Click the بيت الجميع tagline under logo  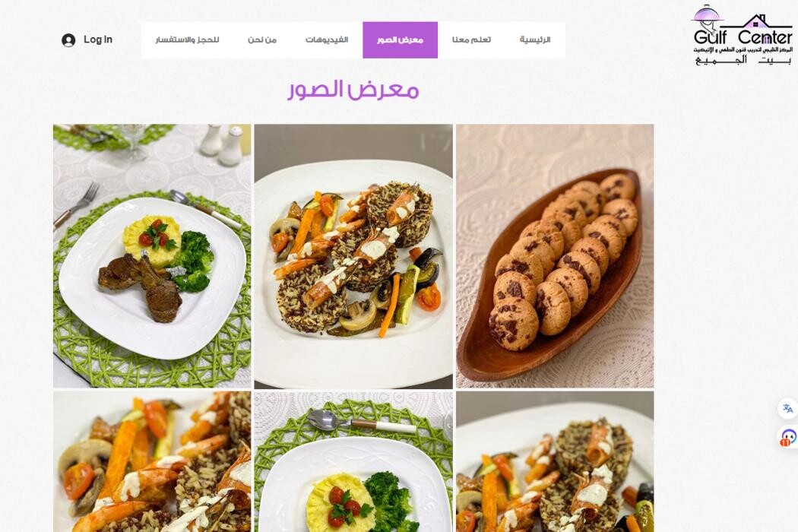pos(743,60)
